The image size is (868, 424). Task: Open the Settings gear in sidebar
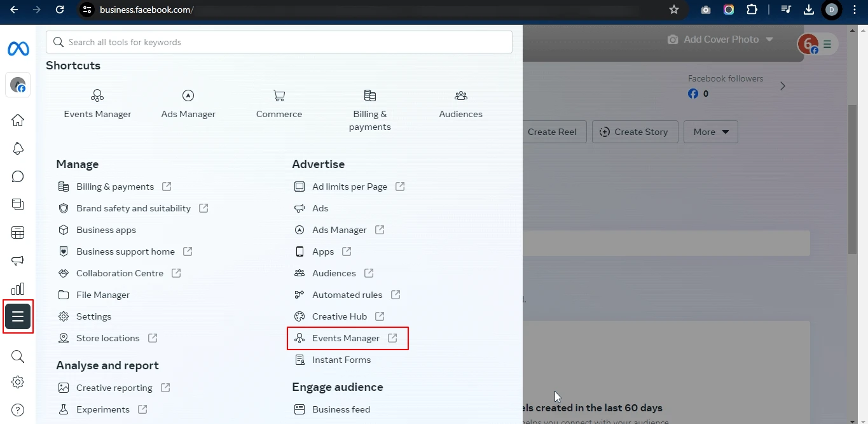point(18,382)
